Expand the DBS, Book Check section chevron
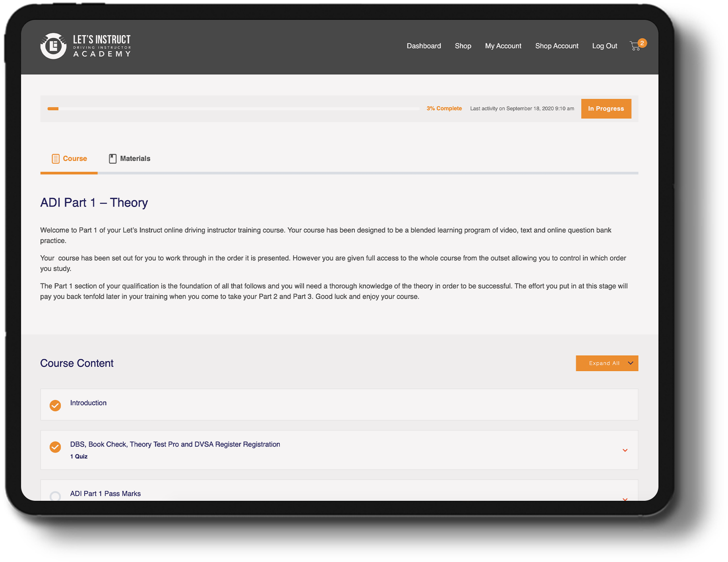 (625, 450)
